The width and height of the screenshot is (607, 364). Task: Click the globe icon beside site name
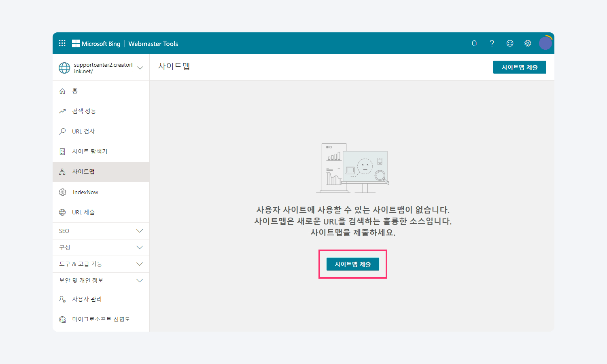64,68
